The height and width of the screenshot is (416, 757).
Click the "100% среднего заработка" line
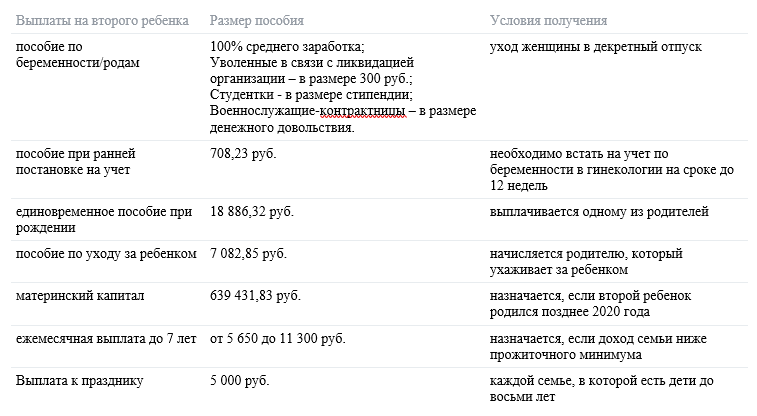[x=288, y=47]
